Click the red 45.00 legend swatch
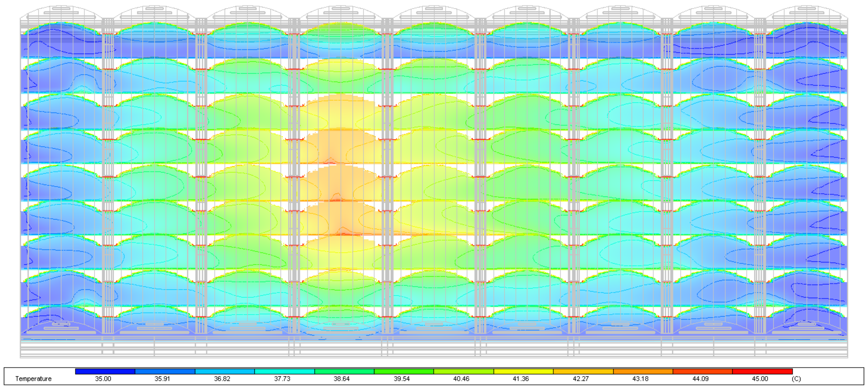Screen dimensions: 868x389 [762, 371]
